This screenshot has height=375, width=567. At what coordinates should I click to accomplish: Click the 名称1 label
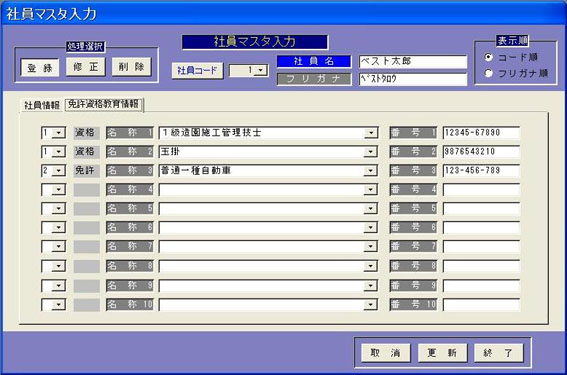pyautogui.click(x=130, y=133)
